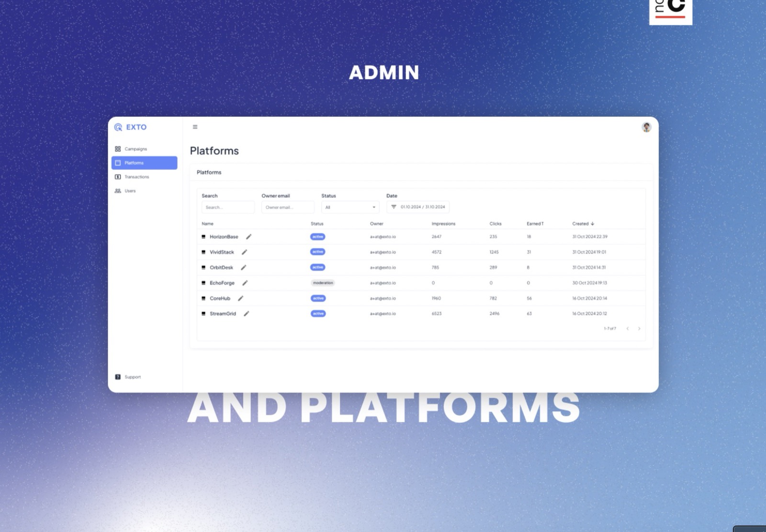
Task: Open Campaigns in the sidebar
Action: coord(144,149)
